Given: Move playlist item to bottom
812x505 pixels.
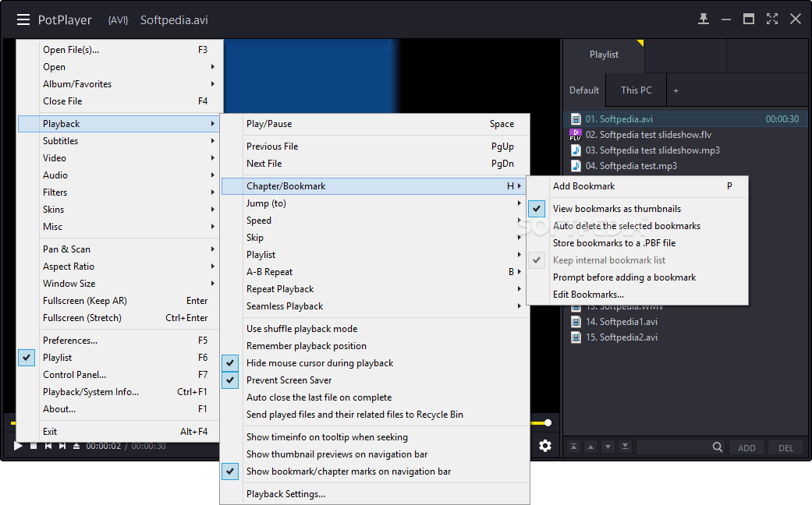Looking at the screenshot, I should pos(625,447).
